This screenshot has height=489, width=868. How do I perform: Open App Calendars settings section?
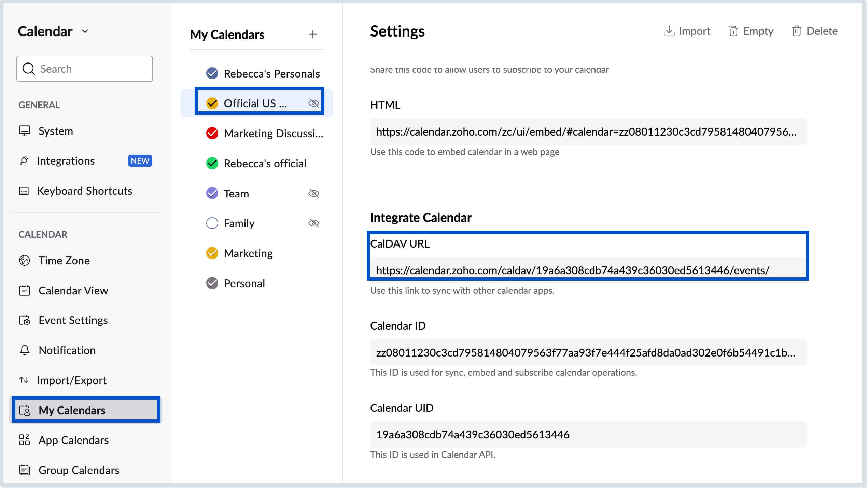(x=73, y=440)
